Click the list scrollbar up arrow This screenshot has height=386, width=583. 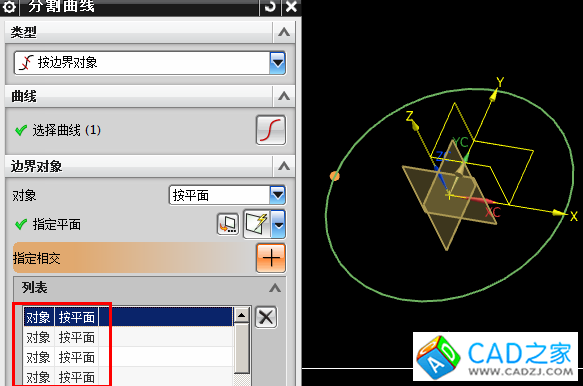pos(242,316)
